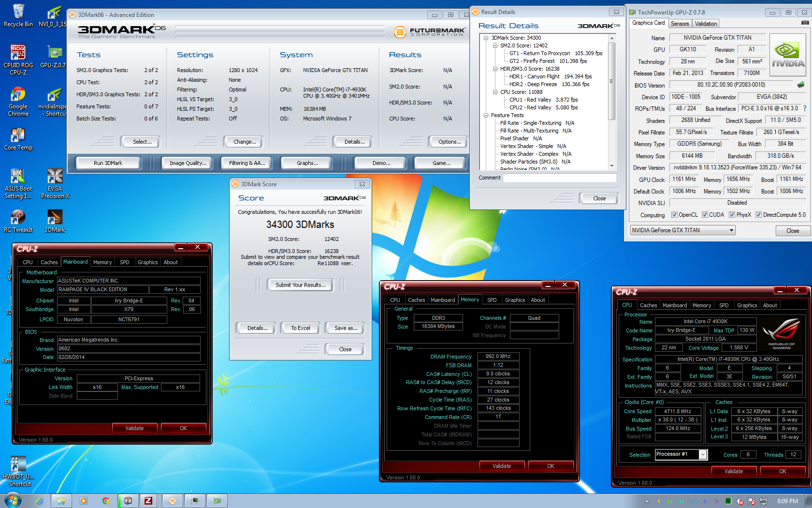The height and width of the screenshot is (508, 812).
Task: Open the Core Temp desktop icon
Action: pyautogui.click(x=18, y=139)
